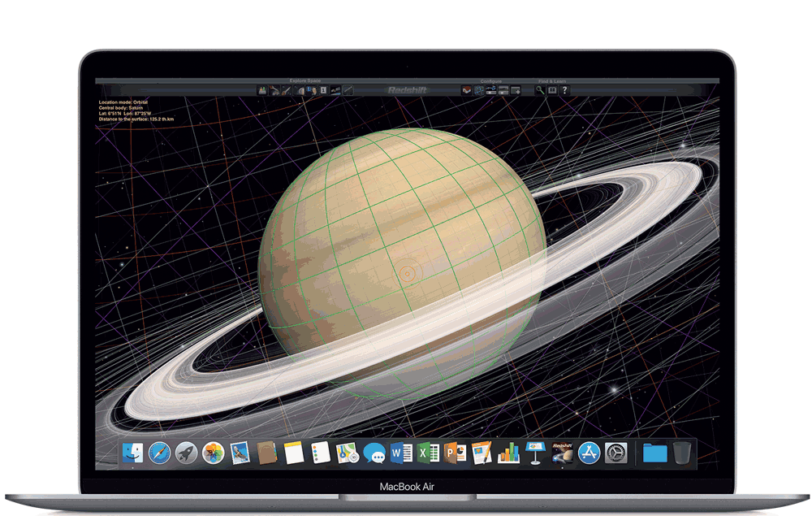812x516 pixels.
Task: Open the Redshift app in the Dock
Action: pyautogui.click(x=562, y=453)
